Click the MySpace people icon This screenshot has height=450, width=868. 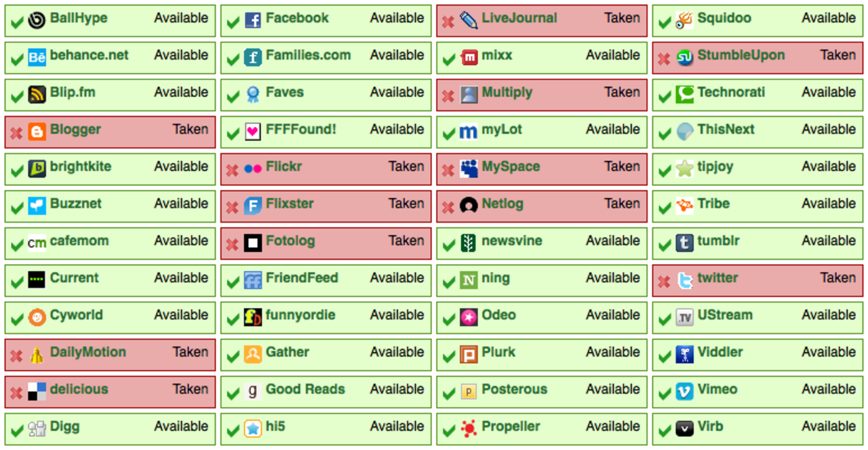point(469,168)
